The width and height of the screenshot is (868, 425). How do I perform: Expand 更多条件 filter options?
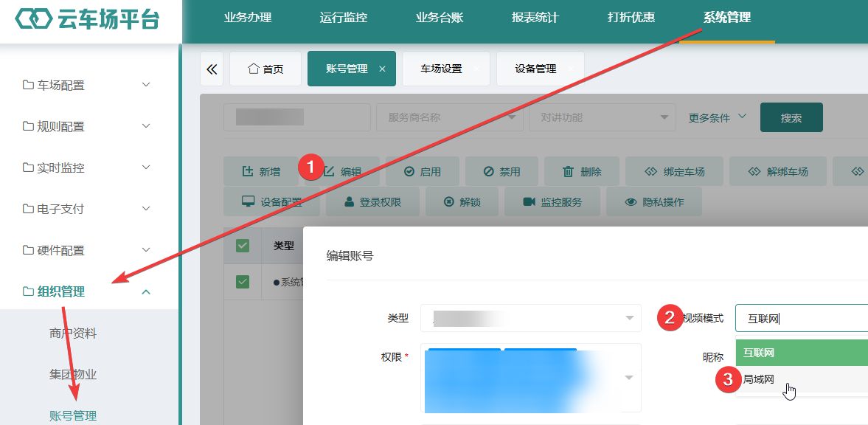coord(718,117)
